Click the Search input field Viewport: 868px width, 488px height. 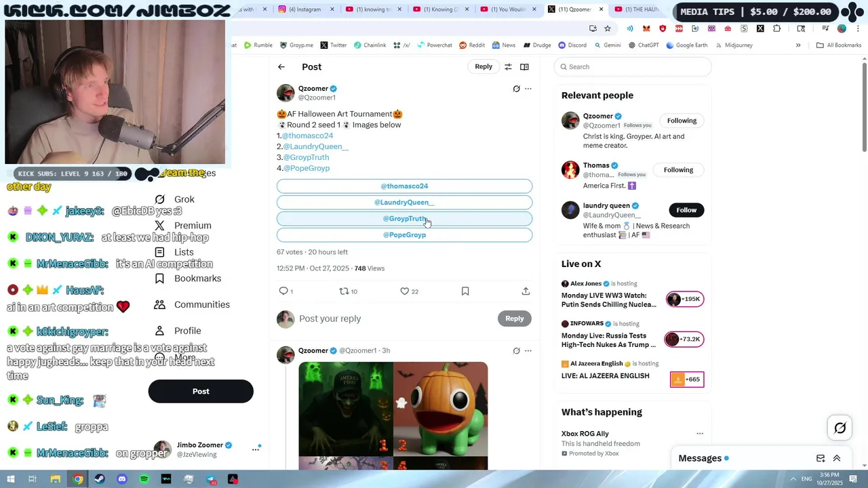[x=633, y=66]
